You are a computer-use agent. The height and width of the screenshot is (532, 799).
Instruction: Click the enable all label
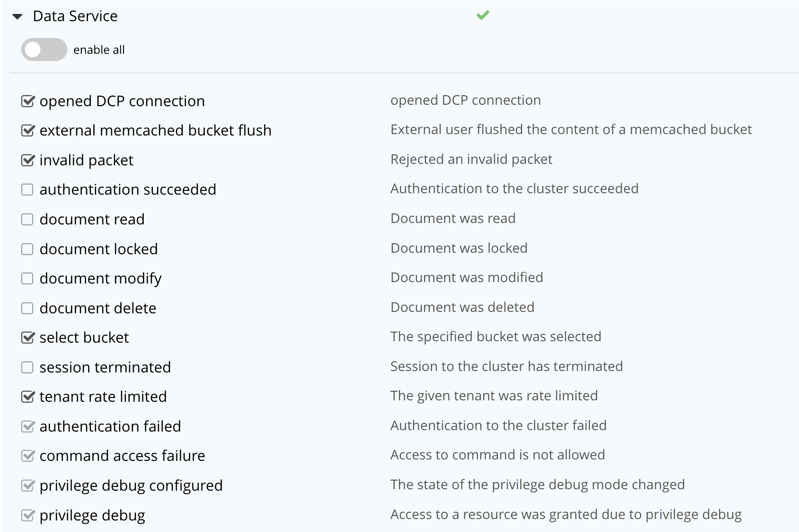point(99,50)
